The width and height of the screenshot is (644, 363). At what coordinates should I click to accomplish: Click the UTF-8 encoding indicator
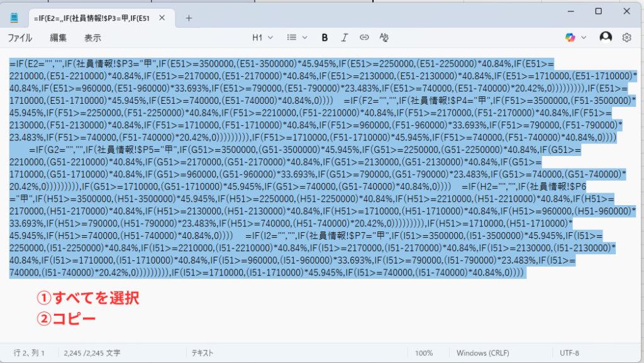569,353
